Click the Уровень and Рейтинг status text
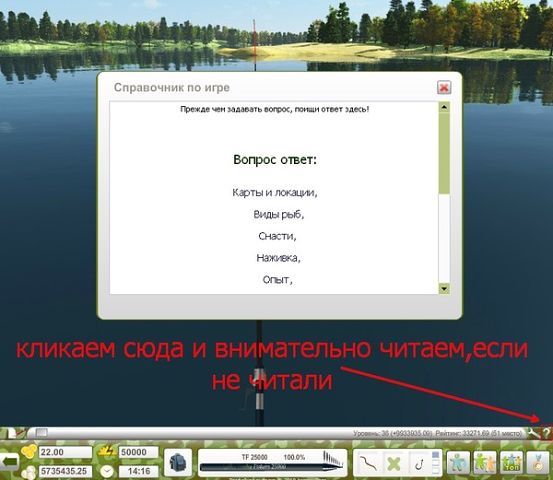The height and width of the screenshot is (480, 553). pyautogui.click(x=437, y=433)
